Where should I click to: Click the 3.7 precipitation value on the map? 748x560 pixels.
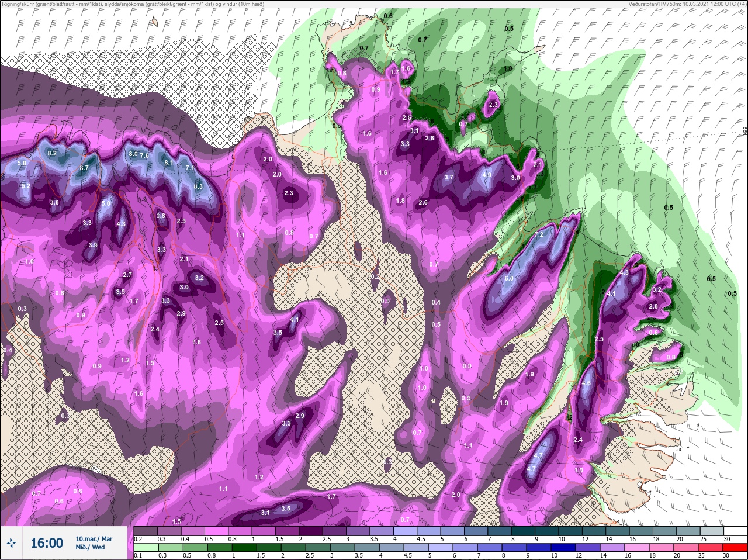pyautogui.click(x=449, y=177)
